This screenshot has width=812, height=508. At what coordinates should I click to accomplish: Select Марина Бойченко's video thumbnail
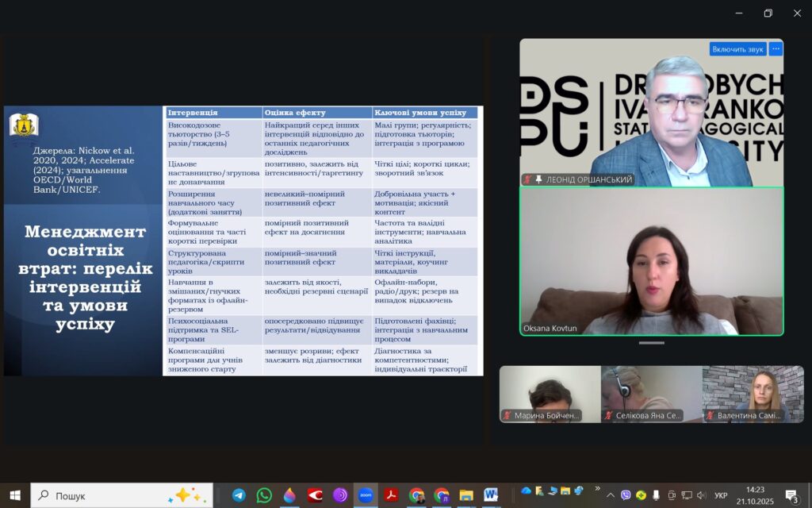[550, 394]
